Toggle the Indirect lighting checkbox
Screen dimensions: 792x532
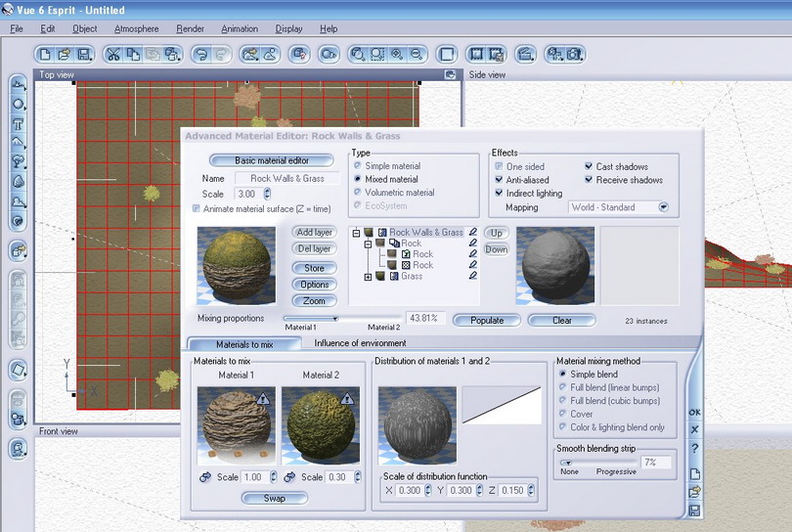coord(499,193)
